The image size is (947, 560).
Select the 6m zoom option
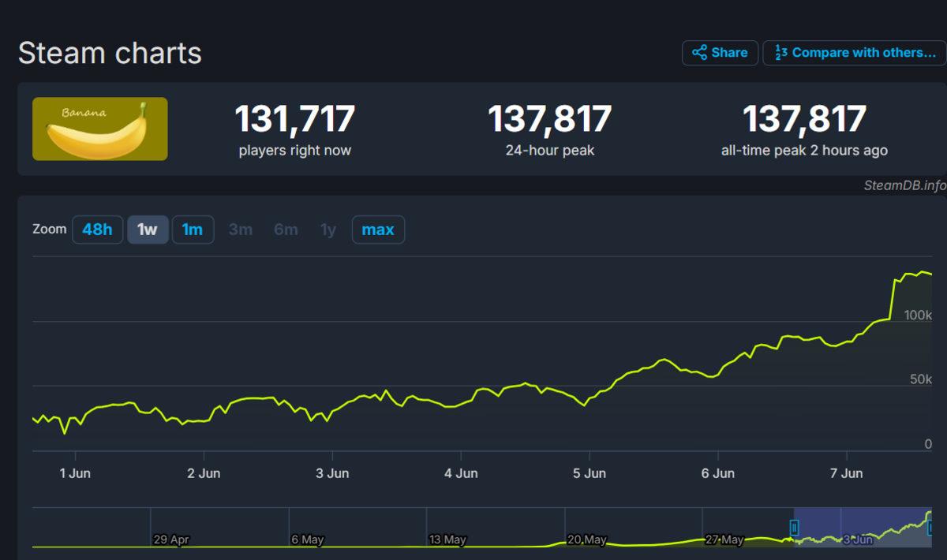pyautogui.click(x=286, y=230)
